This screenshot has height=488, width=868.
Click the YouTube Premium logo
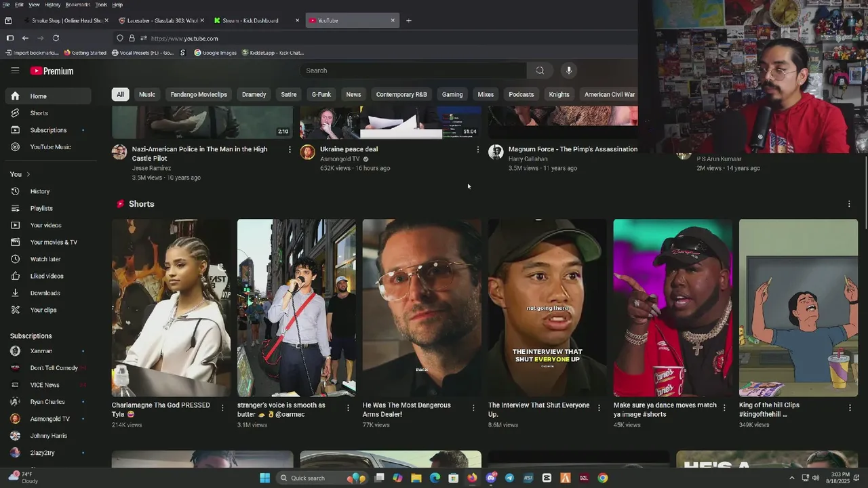click(52, 71)
